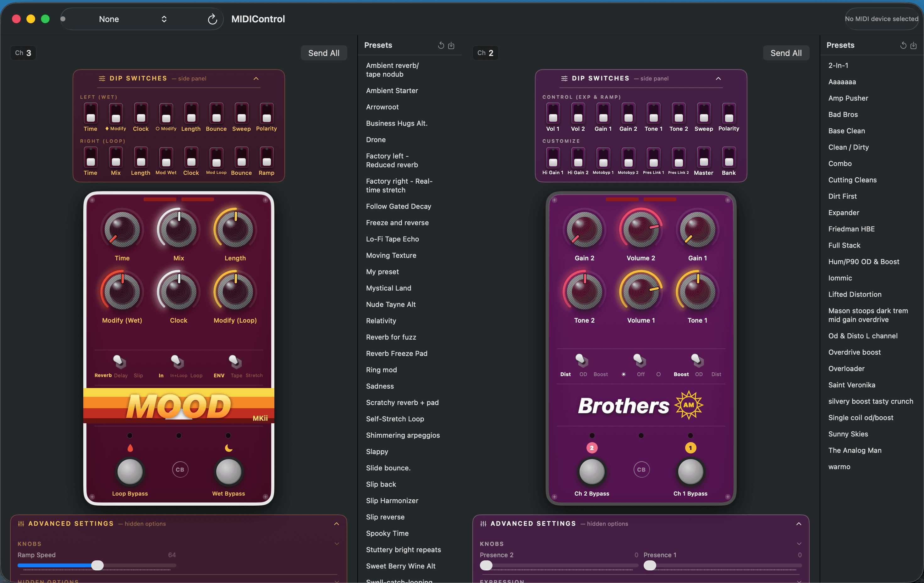Click the undo/reset icon in left Presets panel
The height and width of the screenshot is (583, 924).
pos(441,45)
